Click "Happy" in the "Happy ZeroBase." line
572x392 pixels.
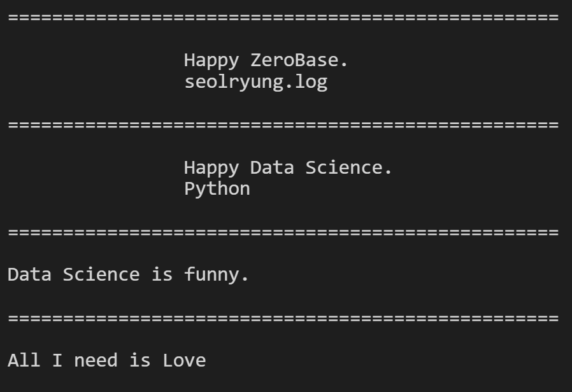click(211, 61)
